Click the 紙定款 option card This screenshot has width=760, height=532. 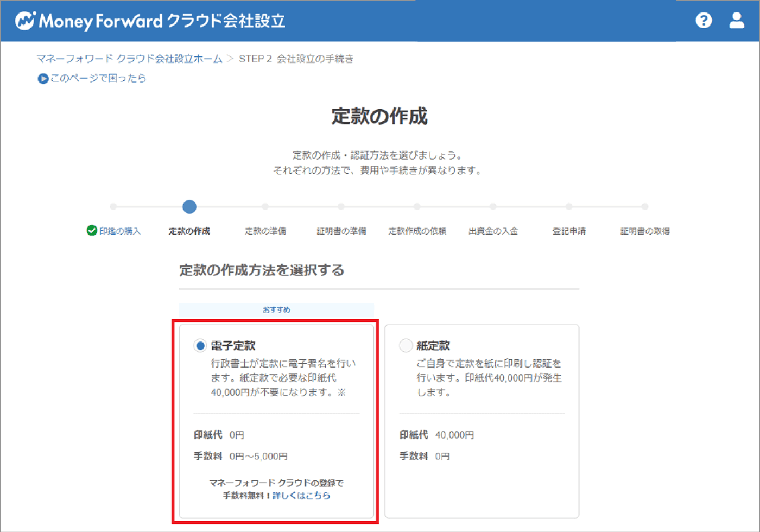pos(482,421)
